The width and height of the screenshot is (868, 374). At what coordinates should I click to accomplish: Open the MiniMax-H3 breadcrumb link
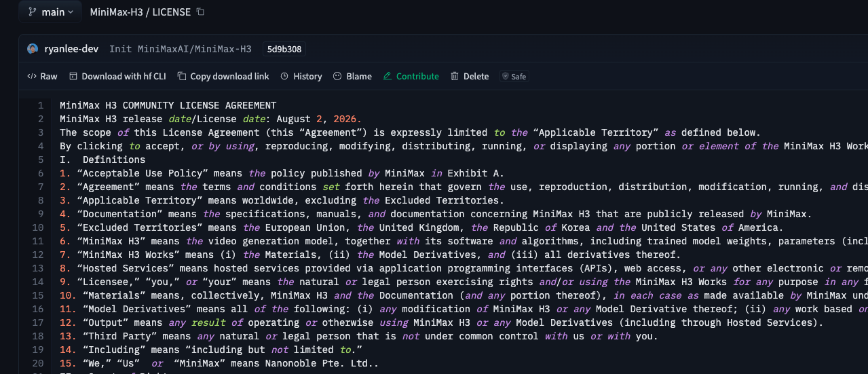pyautogui.click(x=117, y=12)
